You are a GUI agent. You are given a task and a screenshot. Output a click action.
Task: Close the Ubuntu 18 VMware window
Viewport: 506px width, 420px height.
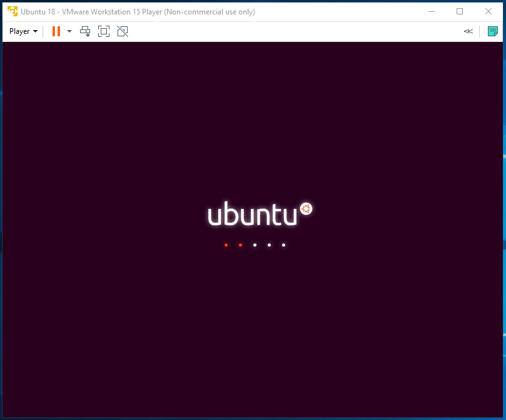488,12
